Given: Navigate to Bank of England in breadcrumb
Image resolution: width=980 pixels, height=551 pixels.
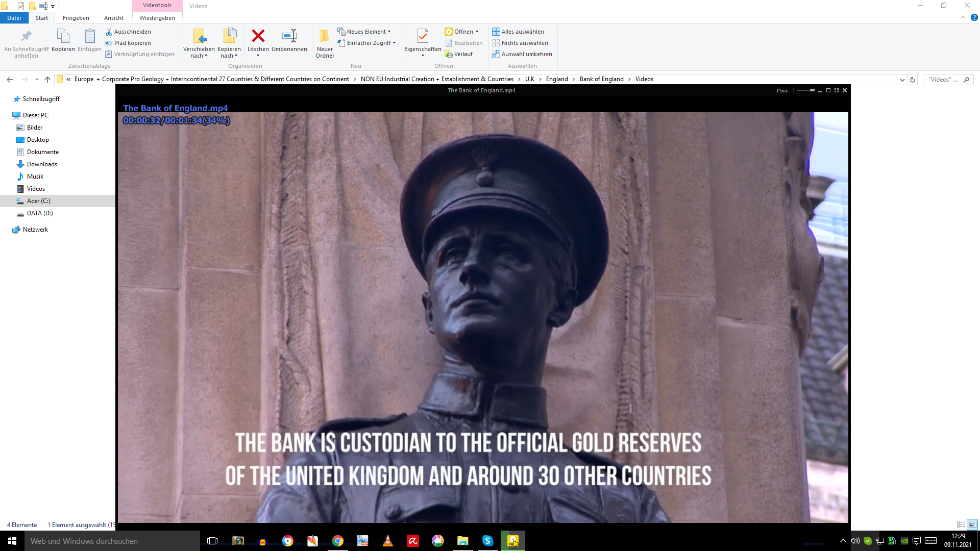Looking at the screenshot, I should point(602,79).
